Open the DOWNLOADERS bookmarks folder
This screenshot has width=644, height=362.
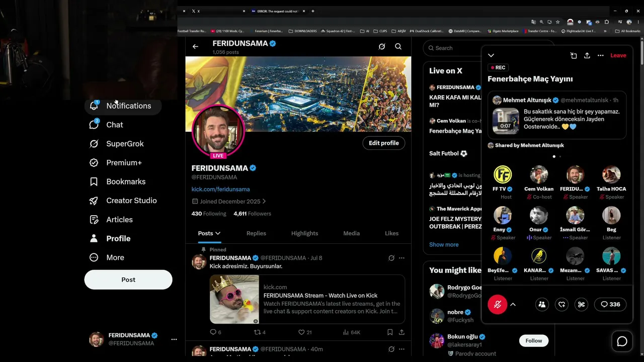pos(302,31)
